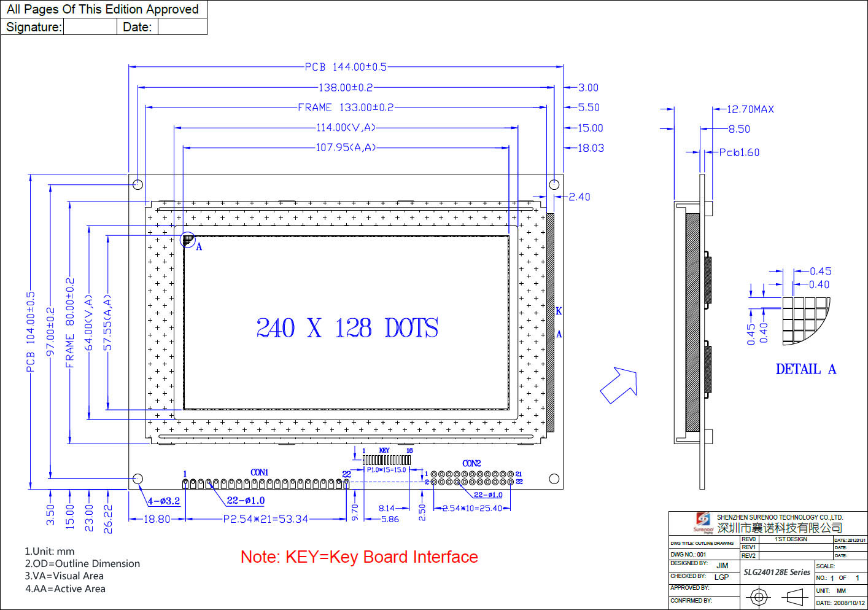Click the Surenoo company logo
868x610 pixels.
point(703,522)
